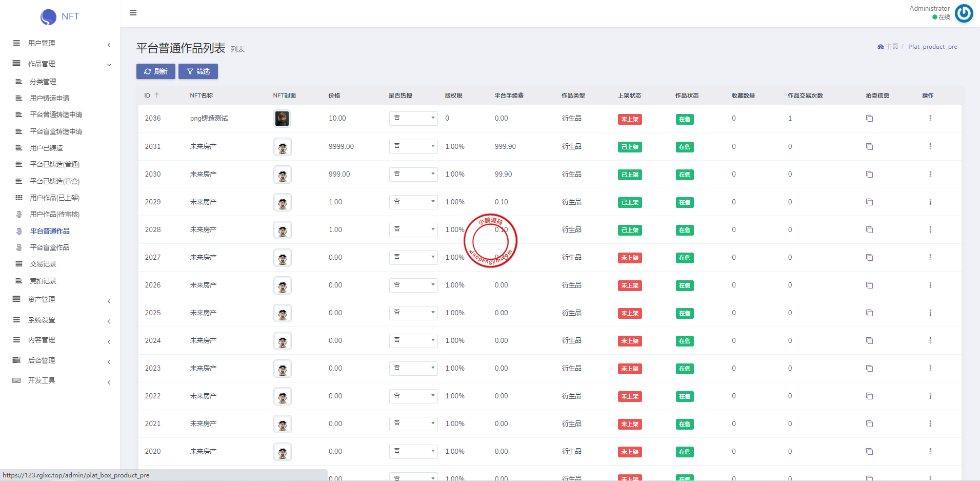Screen dimensions: 980x481
Task: Open actions menu for row 2027
Action: (x=930, y=258)
